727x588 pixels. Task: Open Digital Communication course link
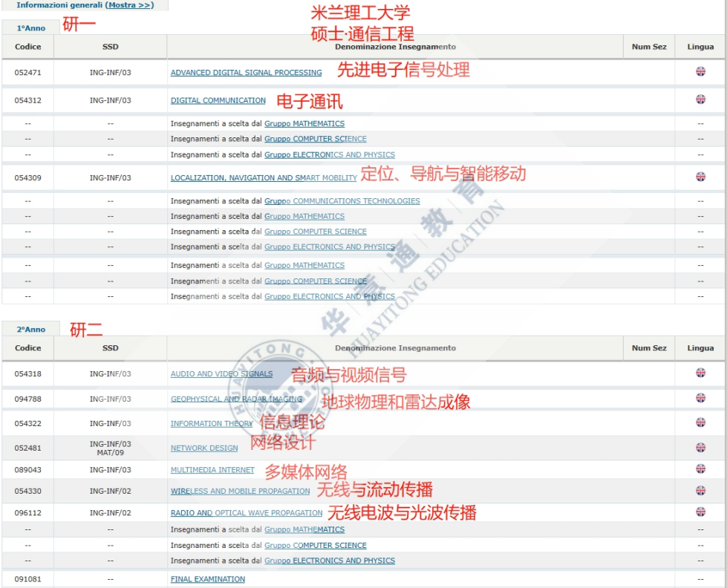pyautogui.click(x=218, y=101)
